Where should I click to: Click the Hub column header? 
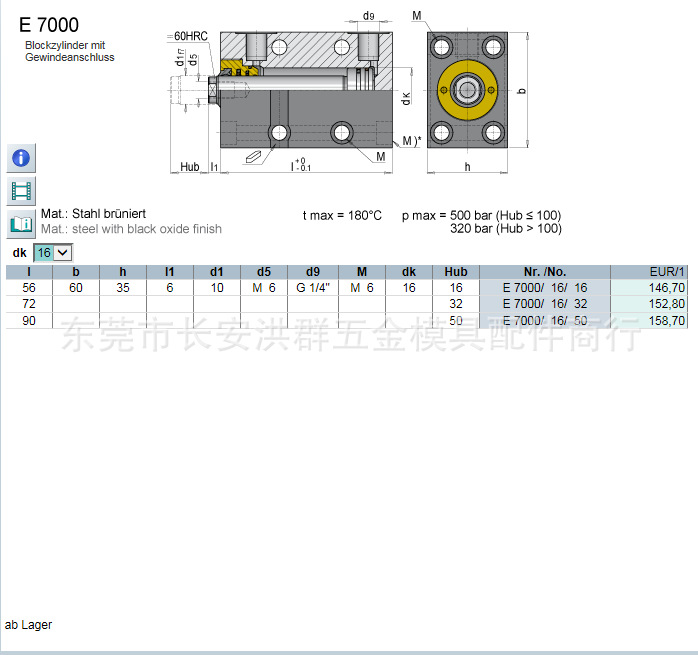click(x=456, y=272)
